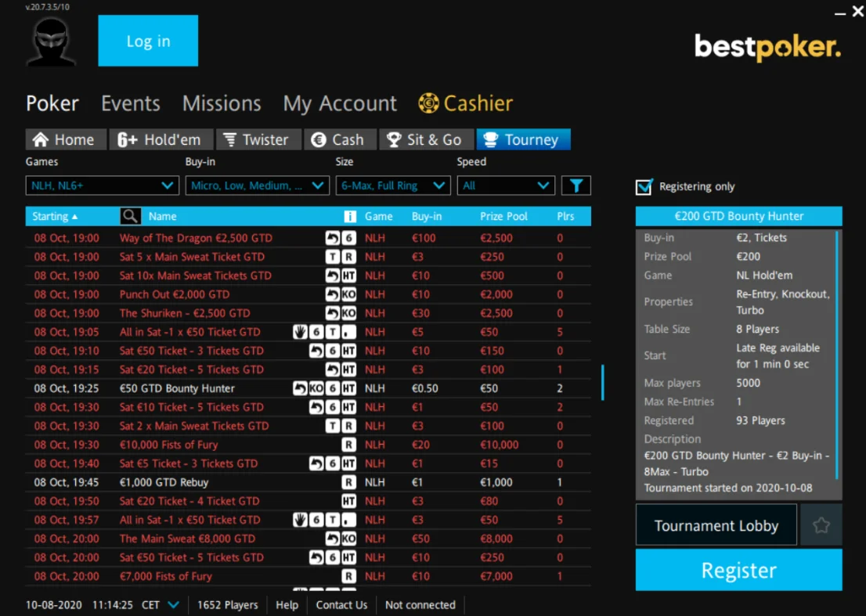
Task: Click the ninja avatar icon
Action: pyautogui.click(x=51, y=41)
